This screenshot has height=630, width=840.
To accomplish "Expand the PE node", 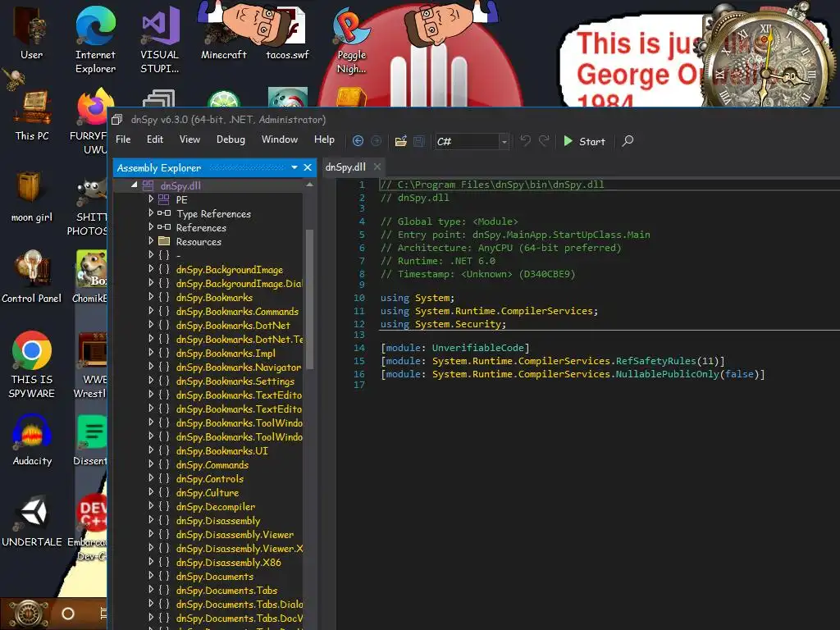I will coord(151,199).
